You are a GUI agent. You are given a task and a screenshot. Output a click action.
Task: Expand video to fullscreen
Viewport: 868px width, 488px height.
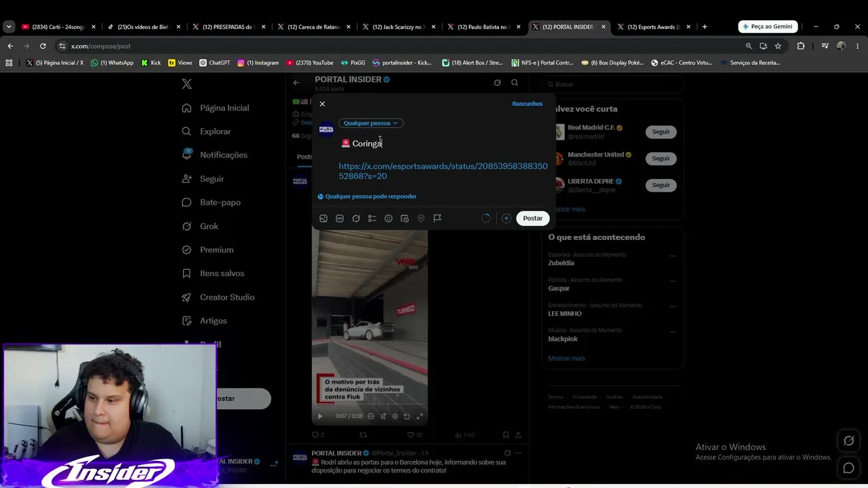420,416
